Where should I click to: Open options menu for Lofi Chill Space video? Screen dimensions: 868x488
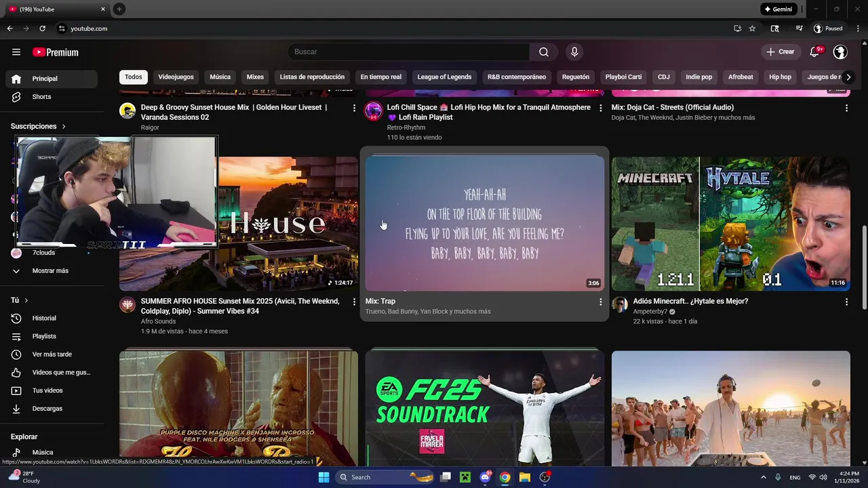pyautogui.click(x=600, y=108)
